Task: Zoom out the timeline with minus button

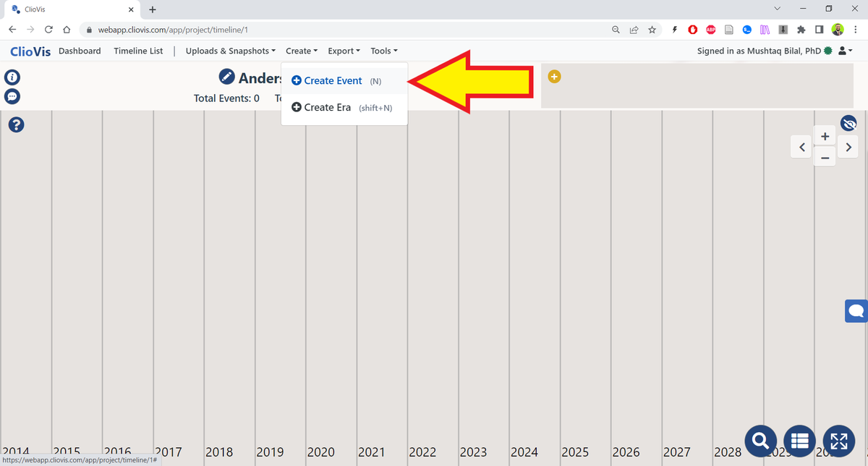Action: click(825, 157)
